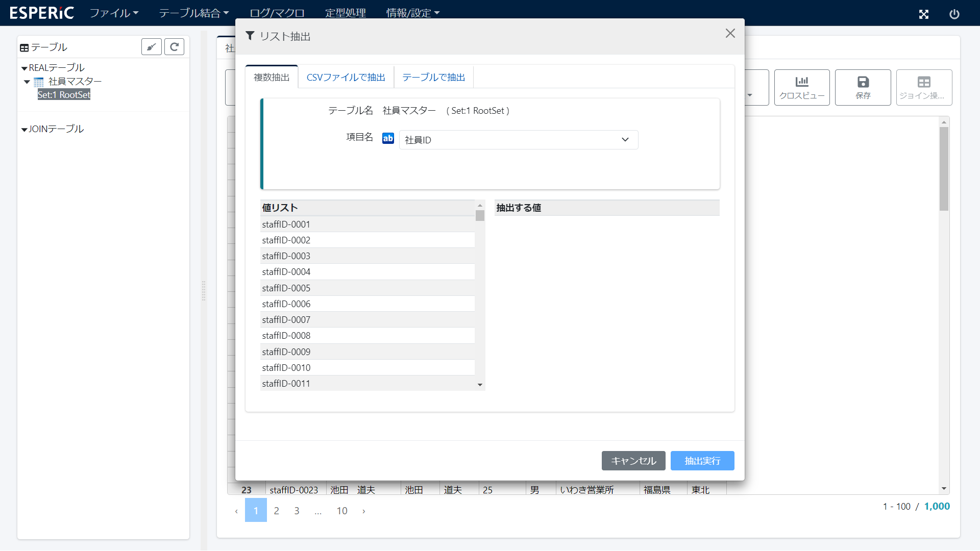This screenshot has height=551, width=980.
Task: Go to page 2 in pagination
Action: [x=276, y=511]
